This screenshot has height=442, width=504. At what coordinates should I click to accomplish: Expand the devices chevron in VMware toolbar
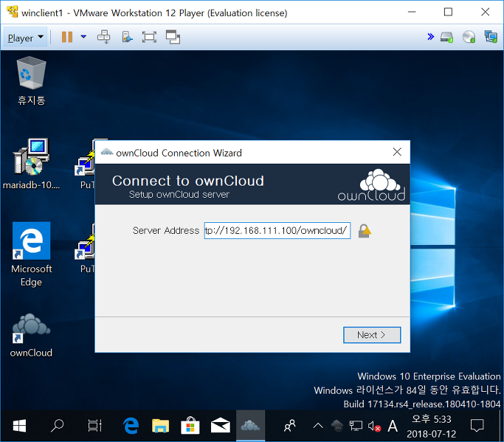pos(431,37)
